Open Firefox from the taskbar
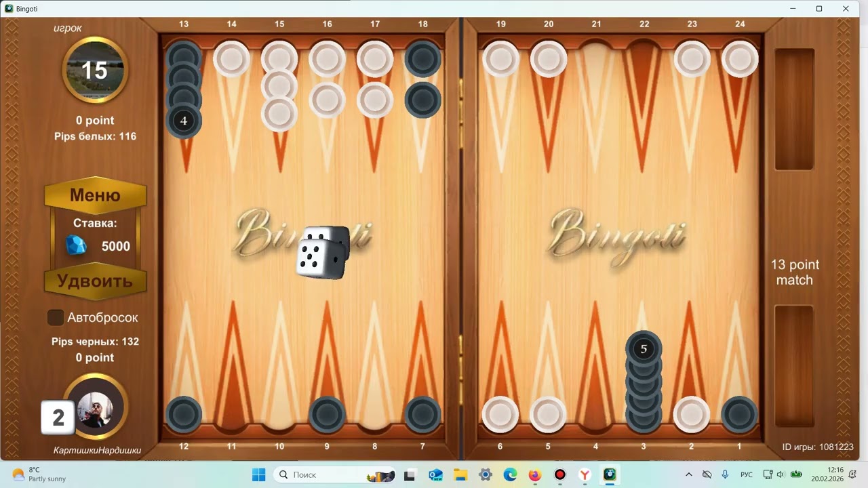The image size is (868, 488). pos(535,474)
